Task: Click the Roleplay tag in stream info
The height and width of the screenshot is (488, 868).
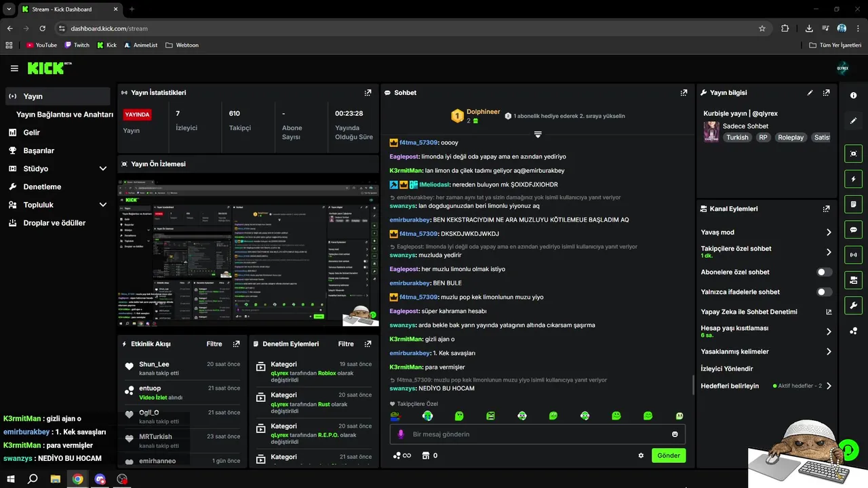Action: (790, 138)
